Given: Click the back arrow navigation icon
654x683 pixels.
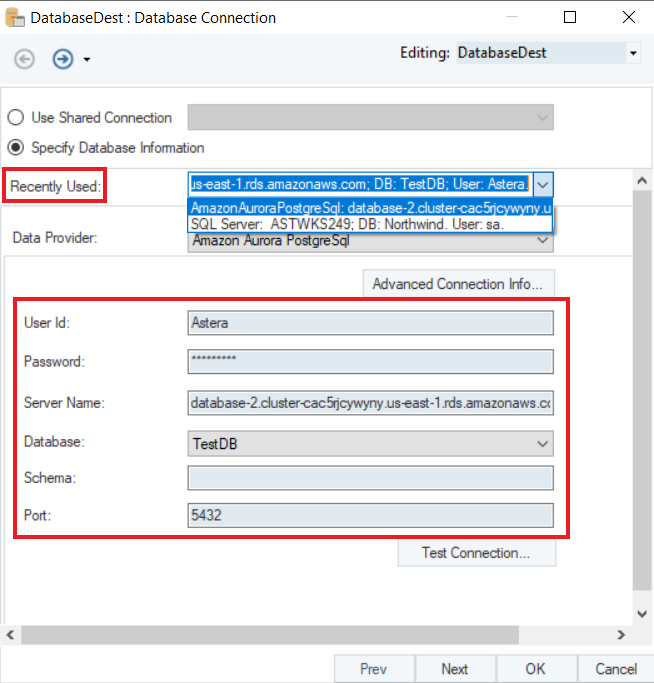Looking at the screenshot, I should [24, 59].
